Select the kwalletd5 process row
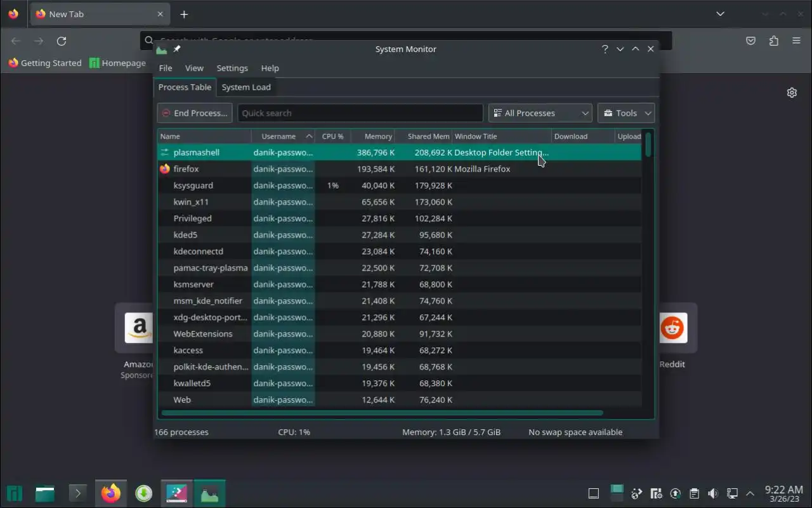The width and height of the screenshot is (812, 508). (400, 384)
